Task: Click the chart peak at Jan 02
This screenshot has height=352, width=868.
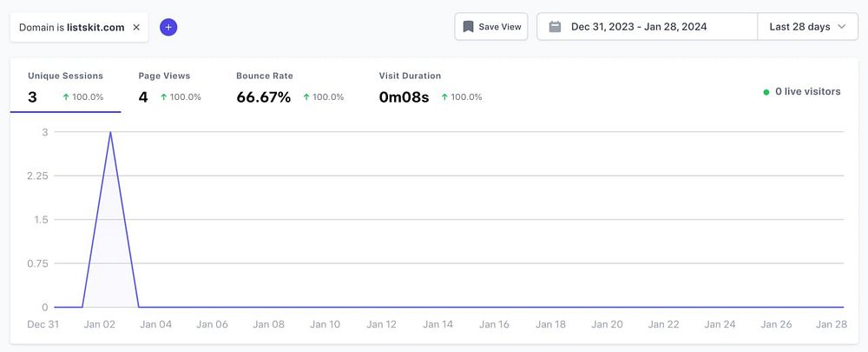Action: [110, 133]
